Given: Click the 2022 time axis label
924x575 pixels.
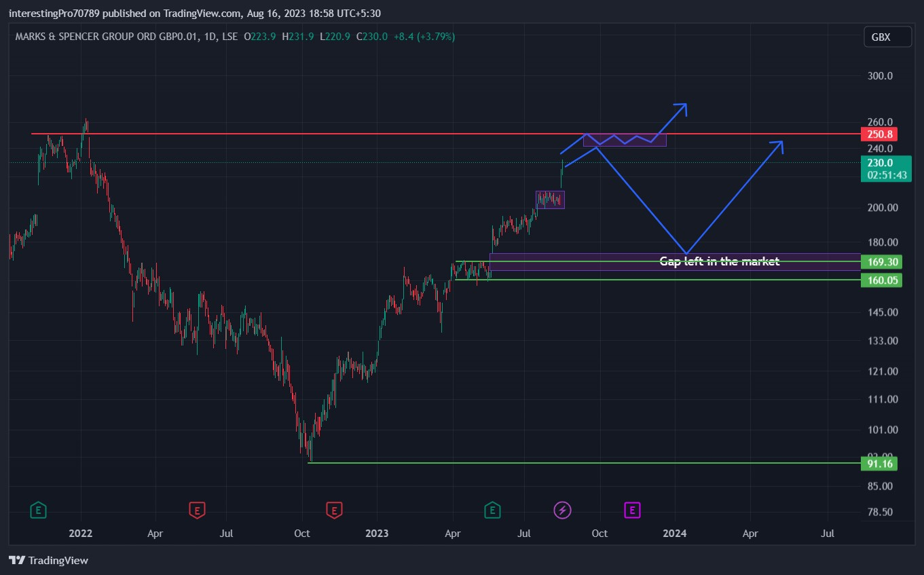Looking at the screenshot, I should tap(81, 534).
